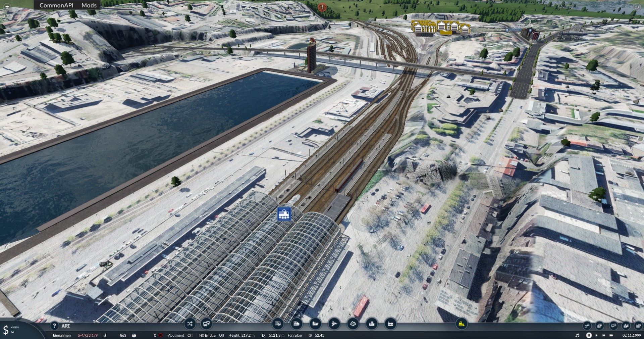Open the Fahrplan timetable button
The width and height of the screenshot is (644, 339).
294,335
